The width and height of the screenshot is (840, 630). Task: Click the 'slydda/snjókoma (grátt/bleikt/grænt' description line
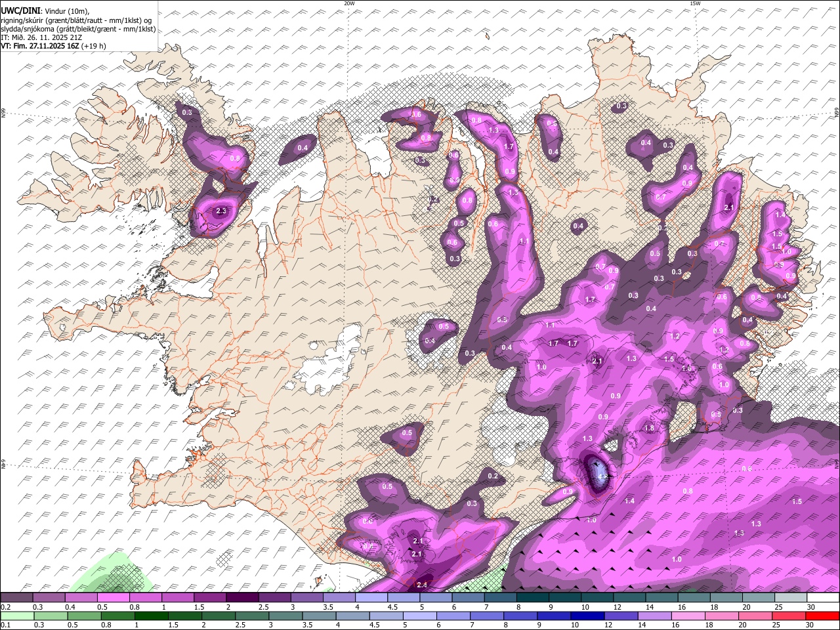[78, 29]
